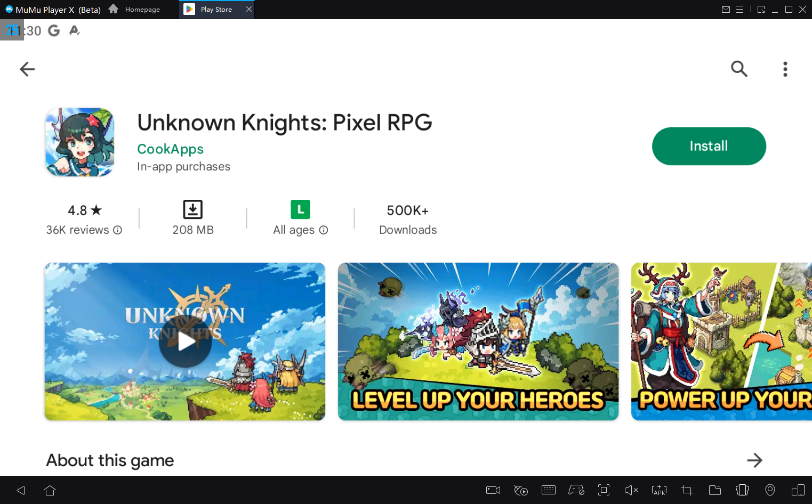Start screen recording with camera icon
The height and width of the screenshot is (504, 812).
pos(493,490)
